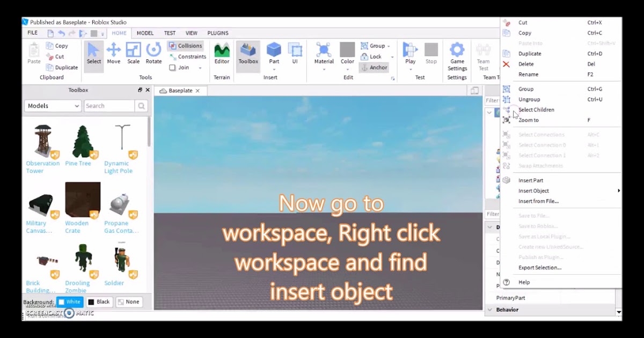Collapse the Behavior properties section

point(489,310)
